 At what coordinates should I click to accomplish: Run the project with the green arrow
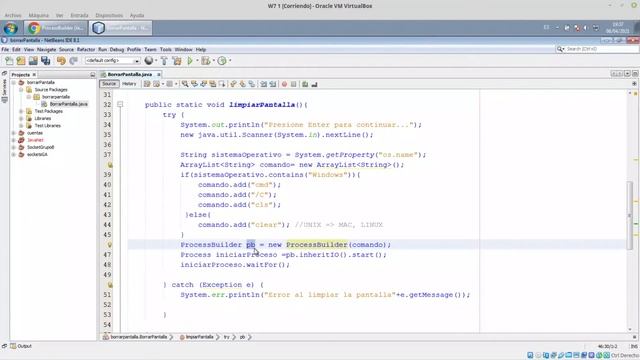[190, 61]
